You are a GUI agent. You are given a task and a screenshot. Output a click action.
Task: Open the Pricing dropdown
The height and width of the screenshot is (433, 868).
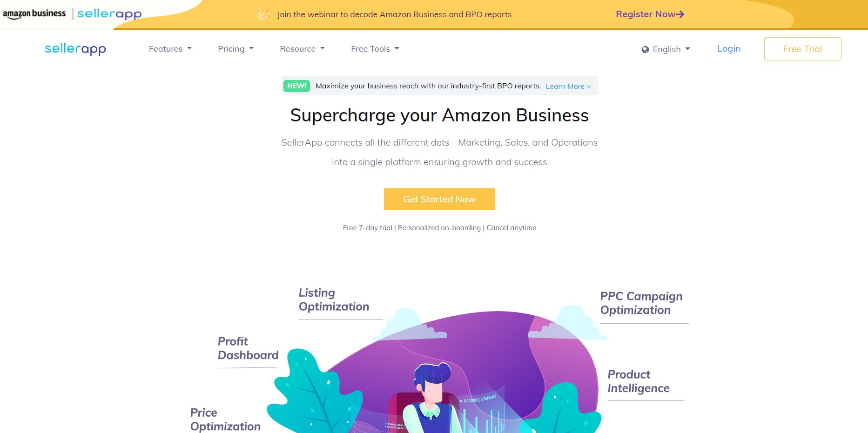236,49
